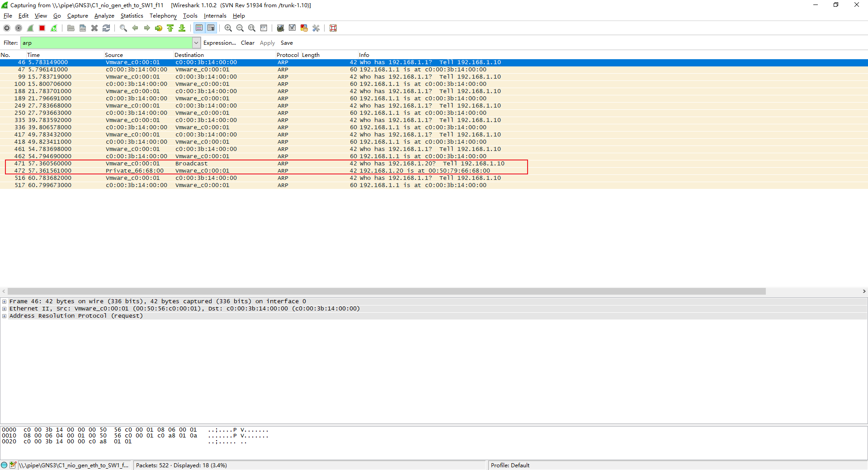This screenshot has height=470, width=868.
Task: Click the expert info status indicator
Action: (4, 465)
